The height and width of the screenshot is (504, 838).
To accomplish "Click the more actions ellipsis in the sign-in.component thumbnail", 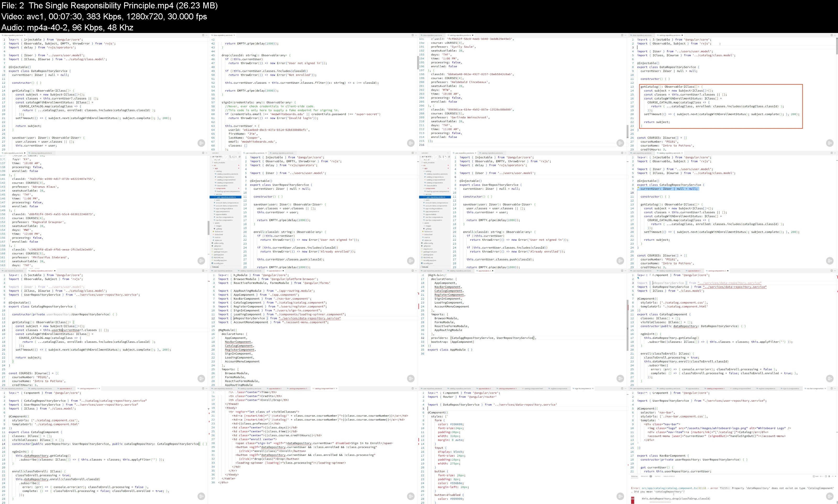I will click(626, 389).
